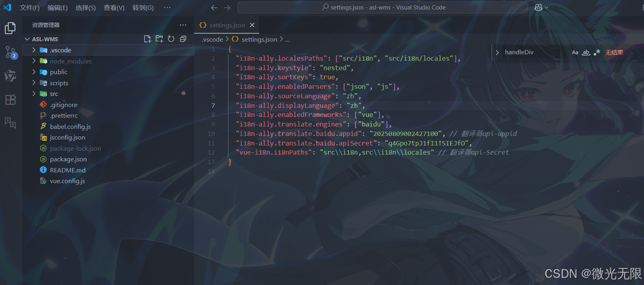The image size is (644, 285).
Task: Open the Run and Debug view
Action: 10,76
